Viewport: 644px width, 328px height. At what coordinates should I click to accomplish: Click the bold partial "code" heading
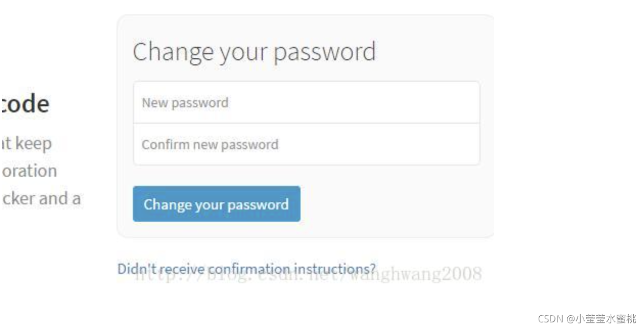click(x=26, y=104)
